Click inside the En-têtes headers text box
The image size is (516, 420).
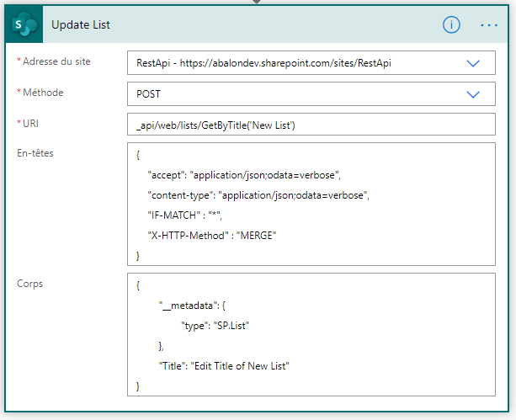[x=311, y=204]
